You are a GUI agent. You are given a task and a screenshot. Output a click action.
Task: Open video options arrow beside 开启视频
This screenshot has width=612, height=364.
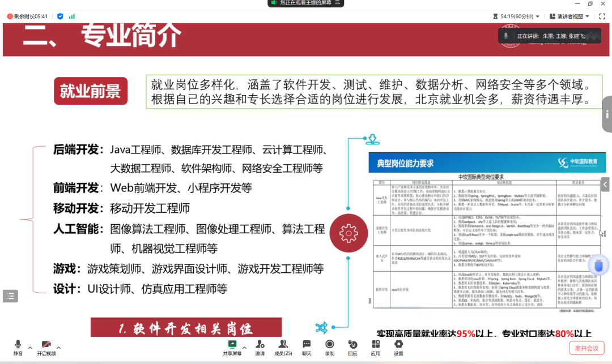[x=58, y=348]
